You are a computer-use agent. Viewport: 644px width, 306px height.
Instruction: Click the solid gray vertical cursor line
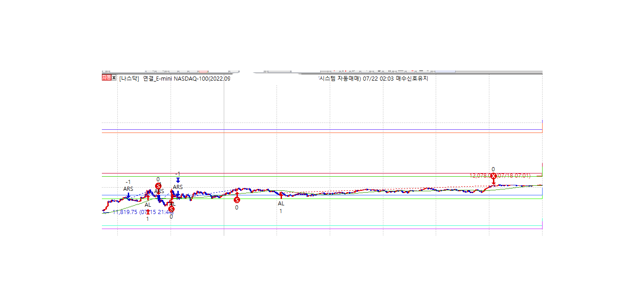pos(224,137)
